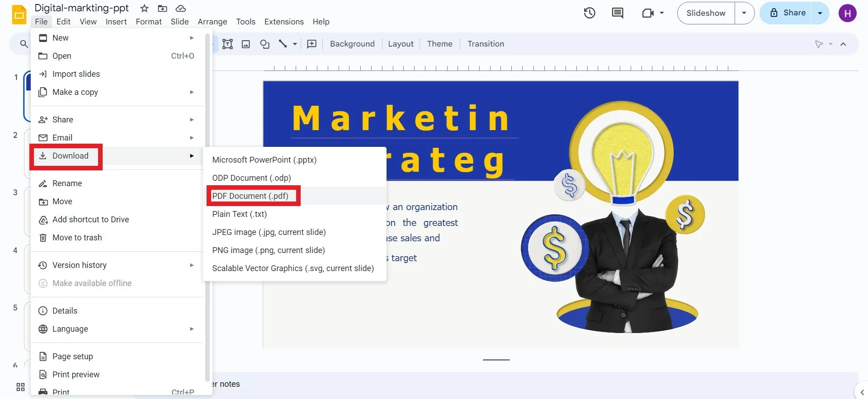Click the move to folder icon

[x=162, y=9]
